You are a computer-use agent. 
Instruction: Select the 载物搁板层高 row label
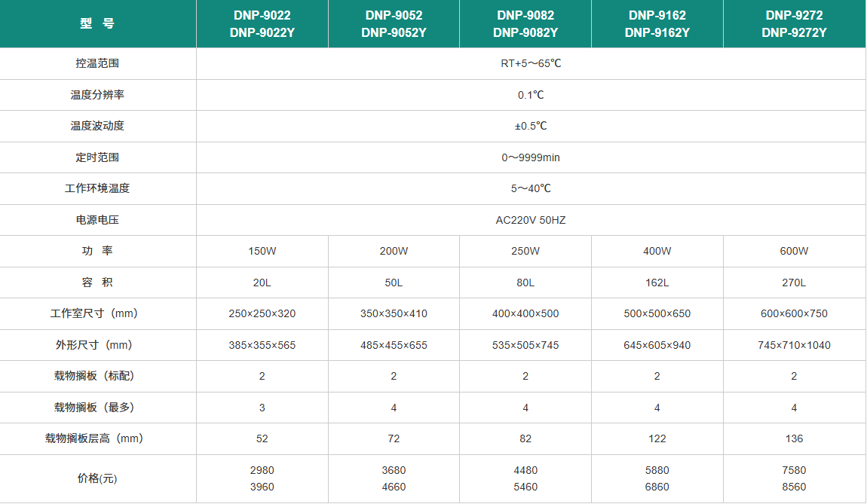pos(93,438)
